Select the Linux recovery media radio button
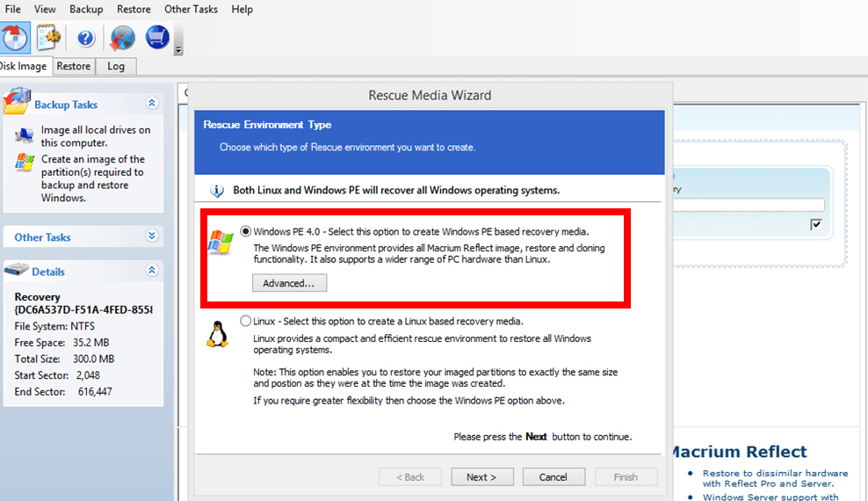 [x=246, y=322]
